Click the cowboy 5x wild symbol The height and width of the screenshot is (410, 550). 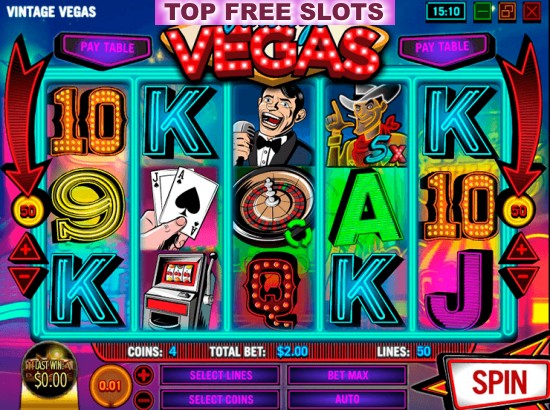[x=367, y=125]
